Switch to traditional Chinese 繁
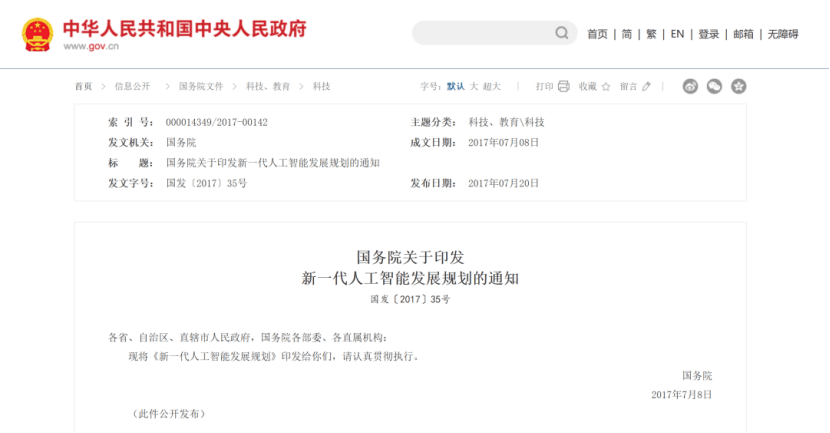This screenshot has width=830, height=433. coord(651,34)
